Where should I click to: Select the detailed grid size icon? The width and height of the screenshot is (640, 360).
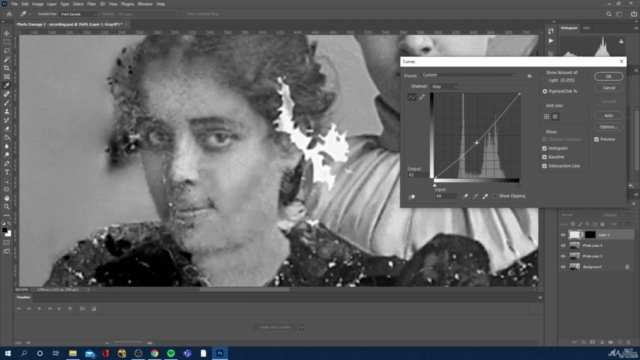555,117
